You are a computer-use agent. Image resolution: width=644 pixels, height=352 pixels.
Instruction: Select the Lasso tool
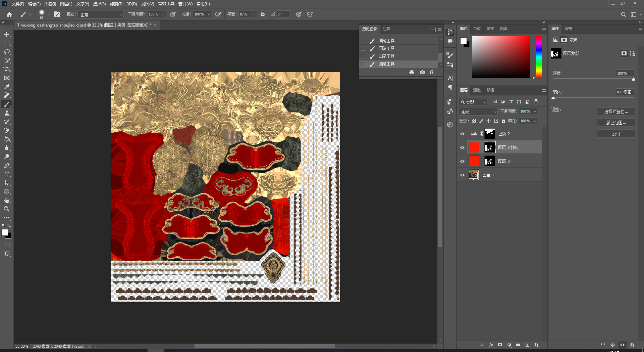pos(7,52)
